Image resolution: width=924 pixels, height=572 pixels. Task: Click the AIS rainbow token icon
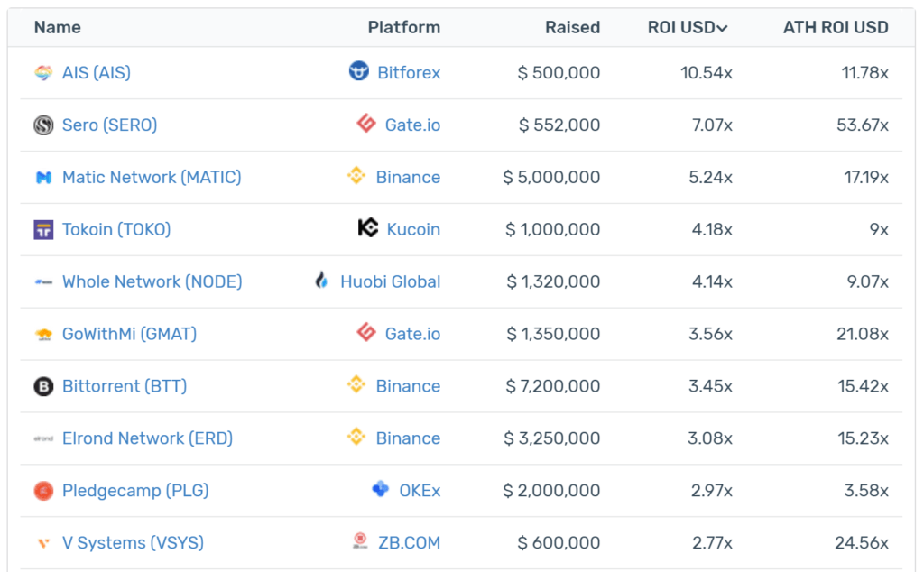[43, 73]
